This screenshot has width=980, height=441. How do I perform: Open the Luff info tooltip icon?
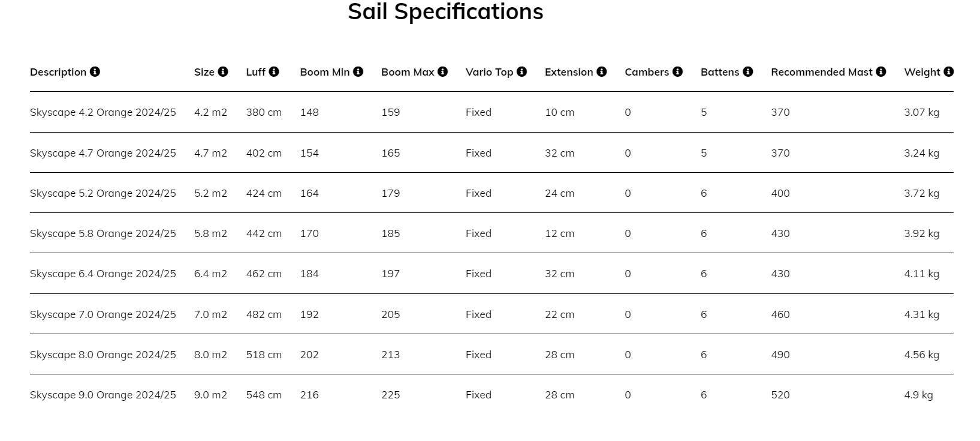[274, 72]
